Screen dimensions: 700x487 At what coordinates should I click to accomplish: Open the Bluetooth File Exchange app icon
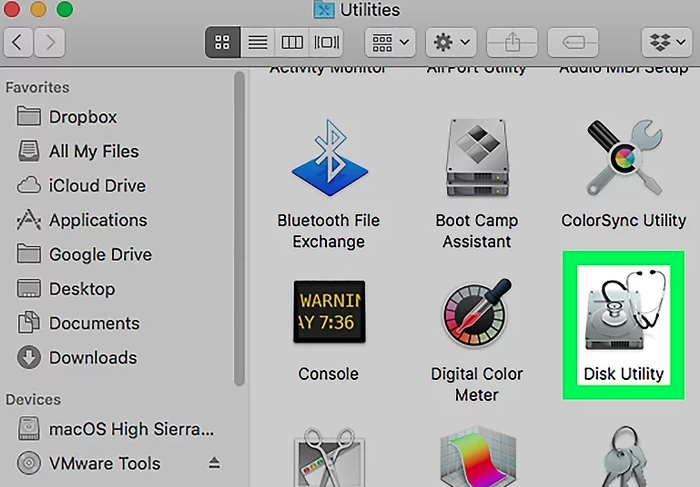(329, 158)
